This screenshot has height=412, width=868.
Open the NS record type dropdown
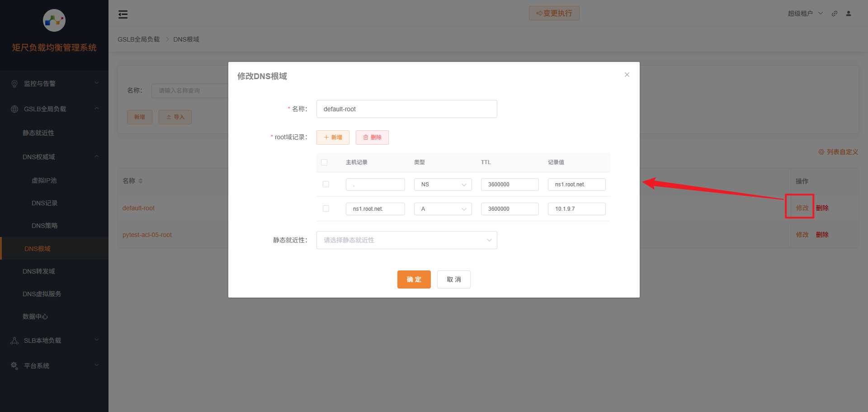click(x=443, y=184)
